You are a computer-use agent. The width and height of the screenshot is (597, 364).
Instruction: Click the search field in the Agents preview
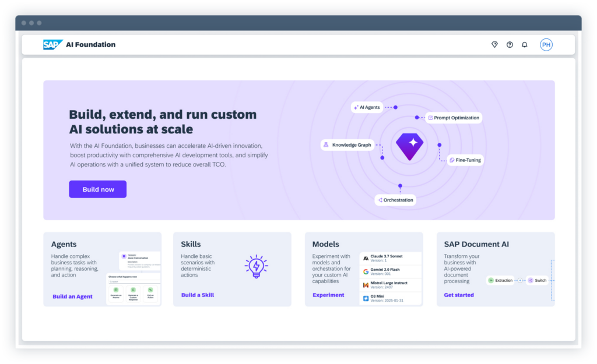128,282
